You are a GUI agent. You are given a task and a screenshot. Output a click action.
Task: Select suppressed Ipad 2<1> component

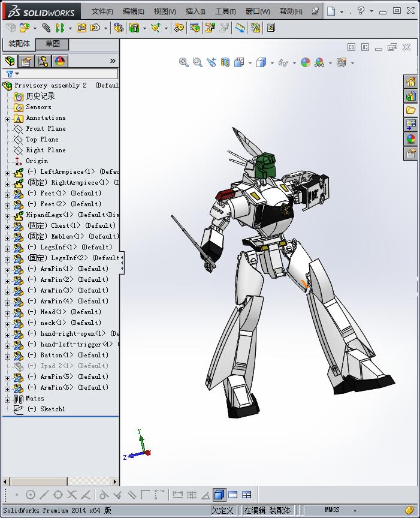pyautogui.click(x=68, y=366)
